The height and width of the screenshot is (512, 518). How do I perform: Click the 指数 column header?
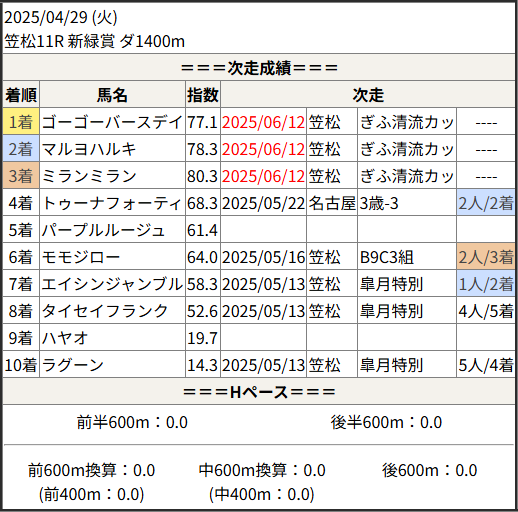(x=203, y=95)
